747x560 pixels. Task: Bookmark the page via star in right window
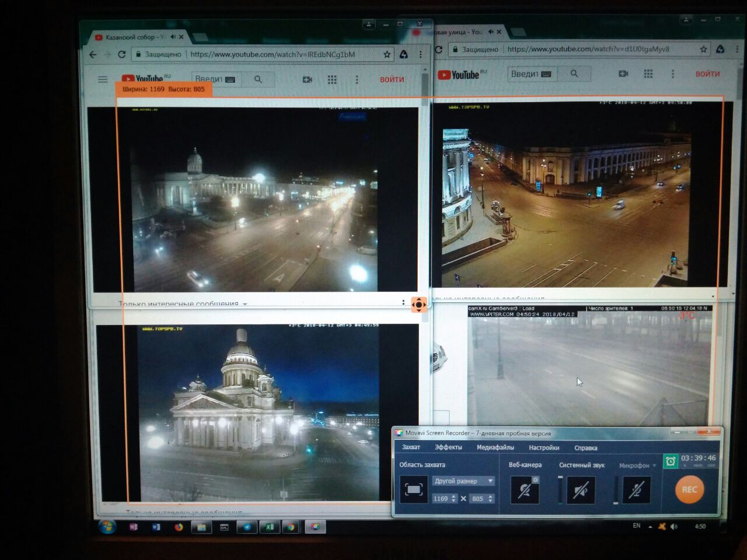tap(704, 50)
